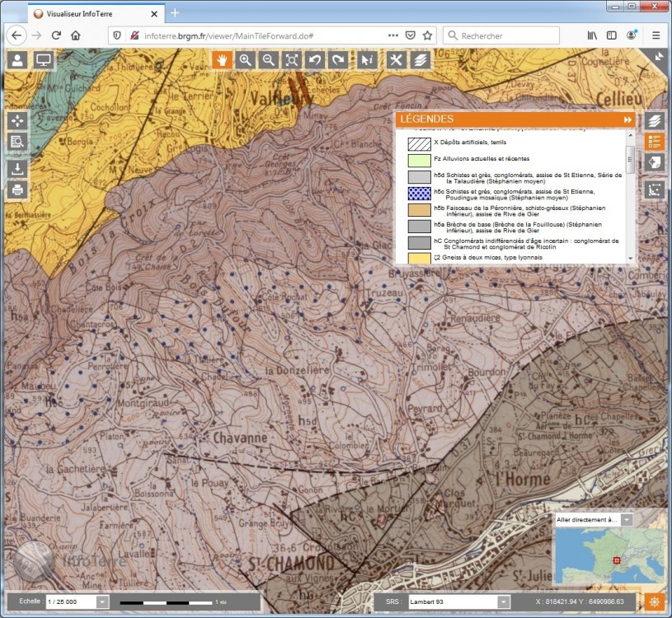Select the pan hand tool

(222, 60)
